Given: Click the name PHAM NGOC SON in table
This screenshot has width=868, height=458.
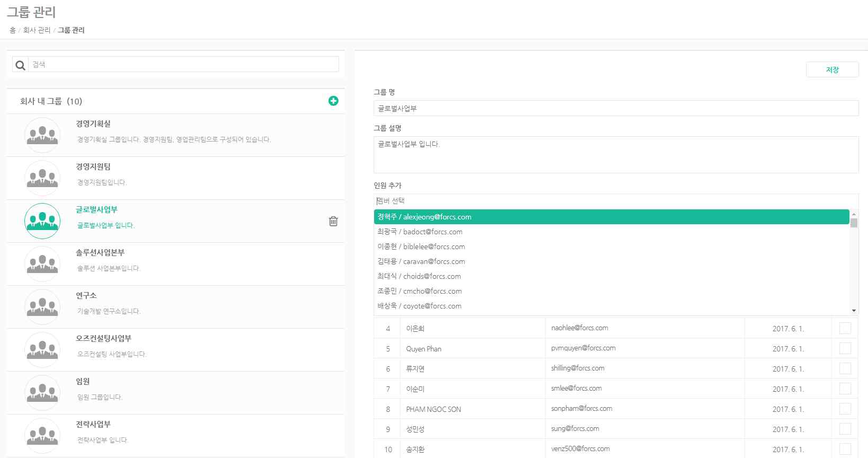Looking at the screenshot, I should [433, 409].
